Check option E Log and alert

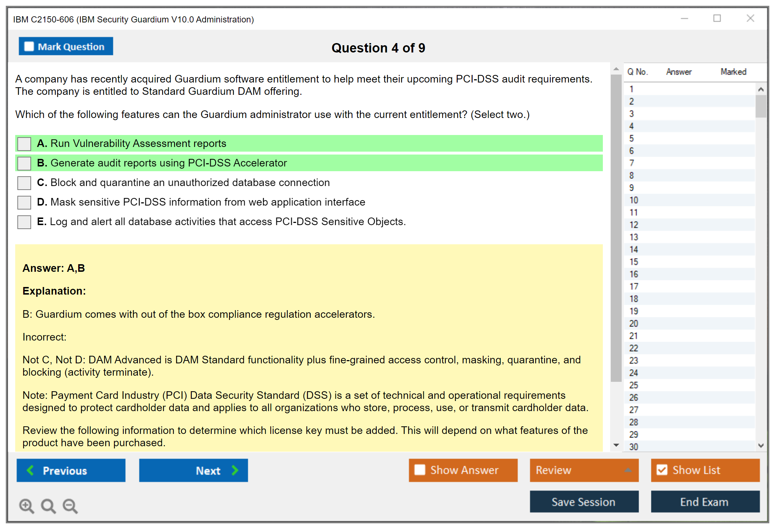tap(24, 222)
